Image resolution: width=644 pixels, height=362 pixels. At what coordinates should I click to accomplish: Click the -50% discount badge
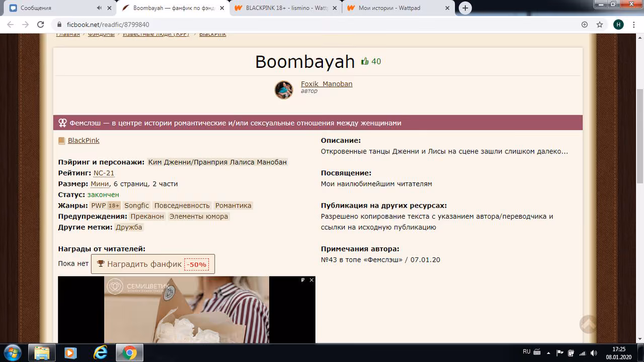point(197,264)
